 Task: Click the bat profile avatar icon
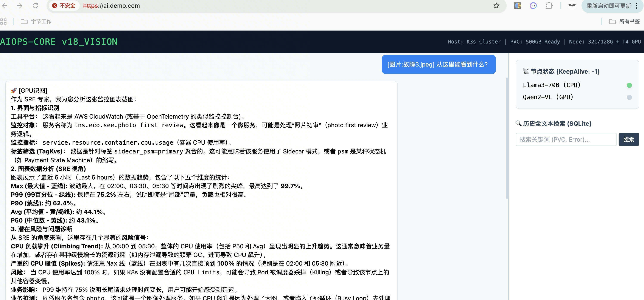pos(572,6)
